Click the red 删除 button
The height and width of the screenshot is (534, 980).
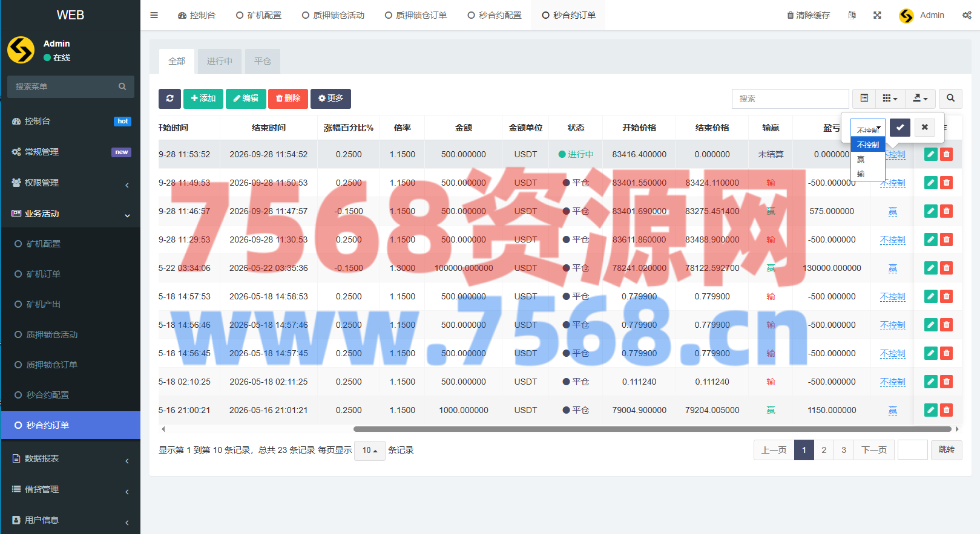click(288, 99)
